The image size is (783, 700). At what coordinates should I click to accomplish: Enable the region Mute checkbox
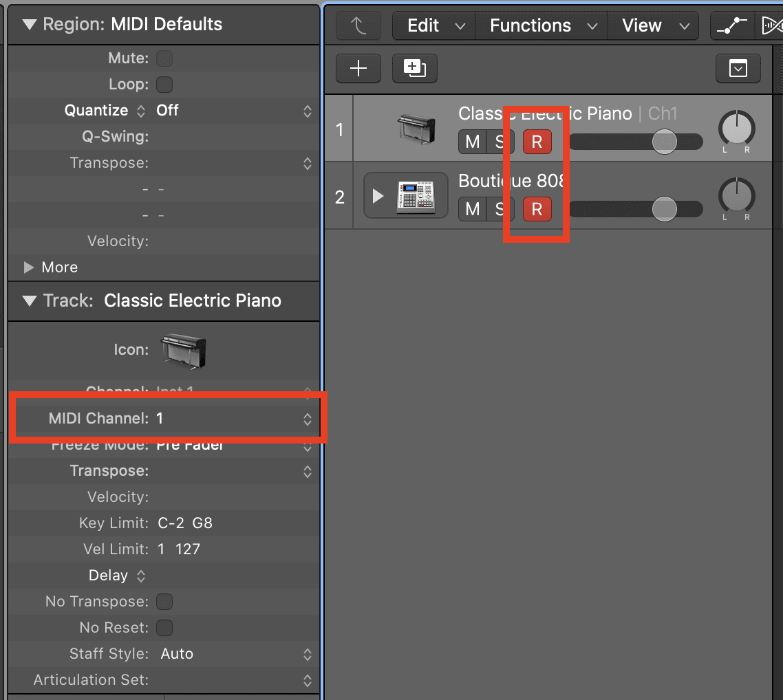click(x=164, y=58)
